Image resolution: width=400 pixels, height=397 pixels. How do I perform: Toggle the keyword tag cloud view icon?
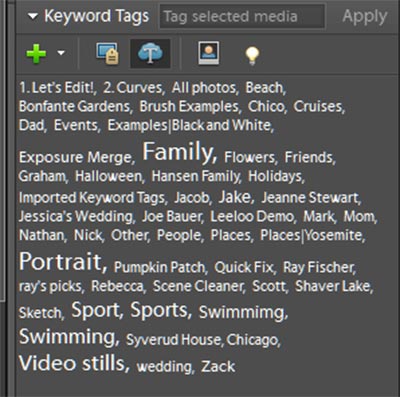[150, 53]
